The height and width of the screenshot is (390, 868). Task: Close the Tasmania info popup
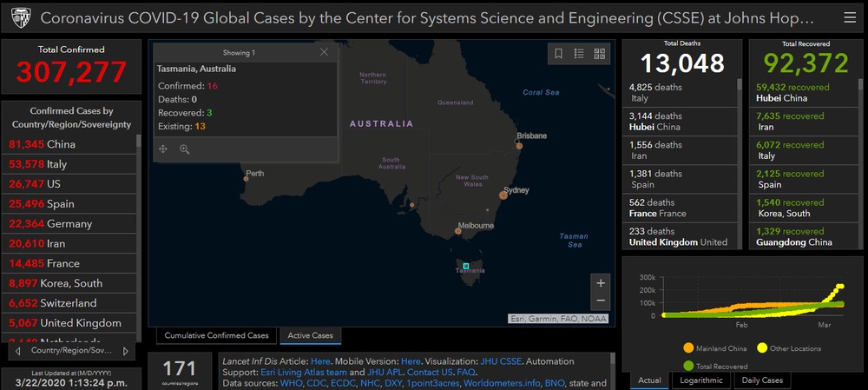(x=324, y=52)
